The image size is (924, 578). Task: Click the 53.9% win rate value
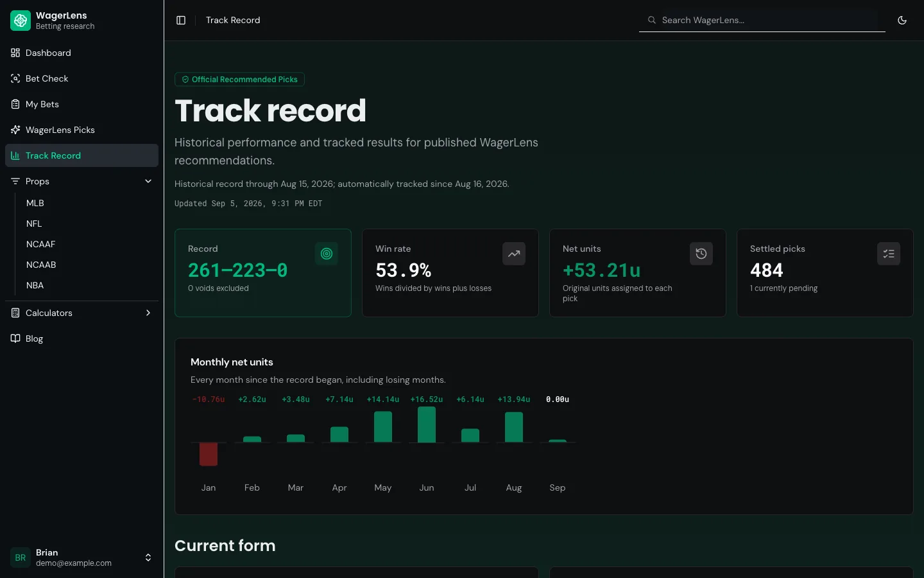(404, 270)
